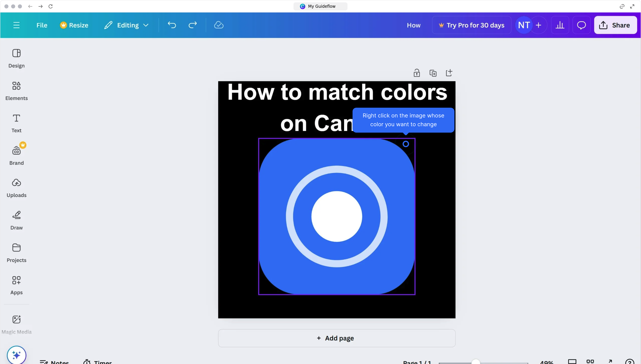Click the Share button
This screenshot has width=641, height=364.
[x=616, y=25]
